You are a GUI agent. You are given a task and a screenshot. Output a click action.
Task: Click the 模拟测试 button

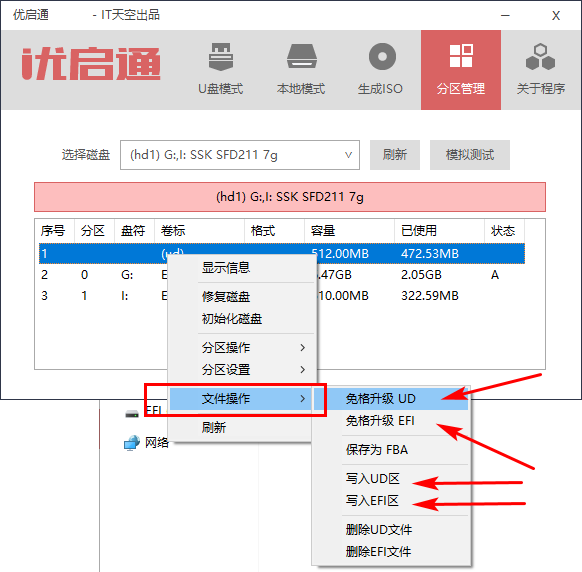[470, 155]
